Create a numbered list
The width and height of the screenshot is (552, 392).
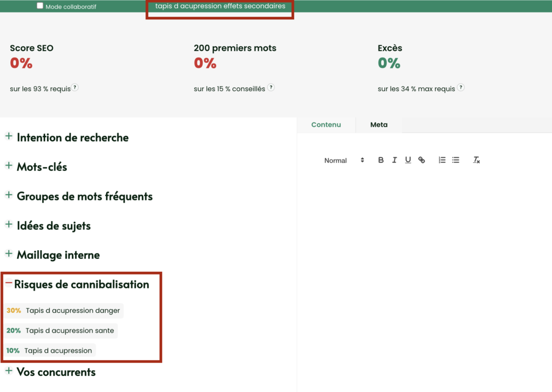point(442,160)
